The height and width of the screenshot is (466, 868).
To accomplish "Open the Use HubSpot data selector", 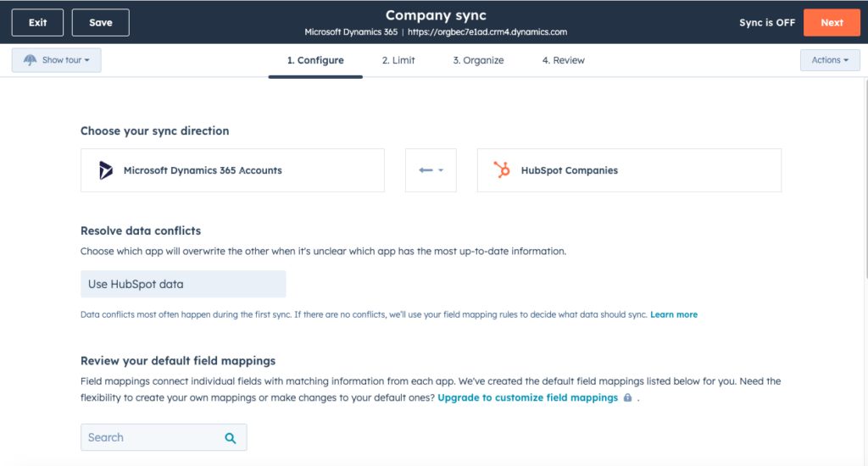I will click(x=183, y=284).
